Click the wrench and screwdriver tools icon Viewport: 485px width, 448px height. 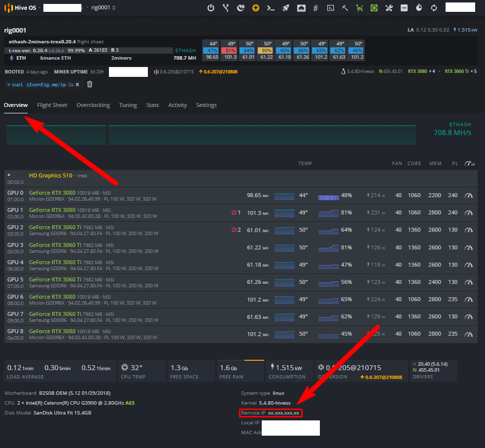click(389, 8)
